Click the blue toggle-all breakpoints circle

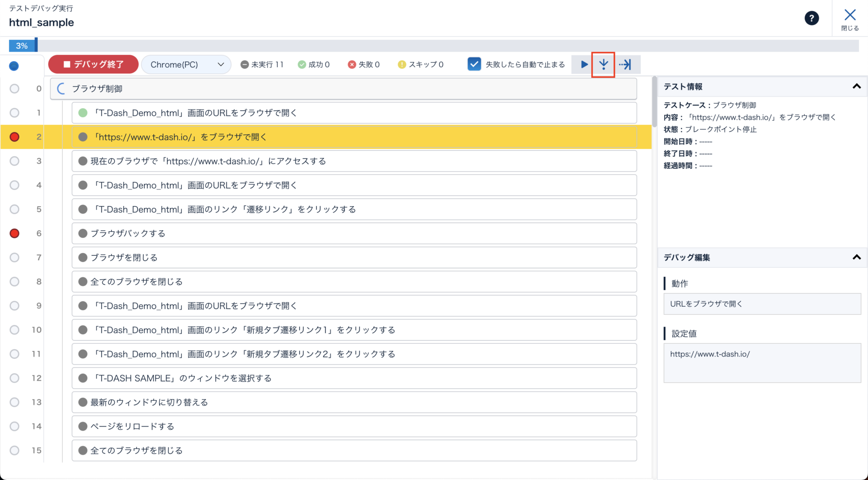point(14,66)
